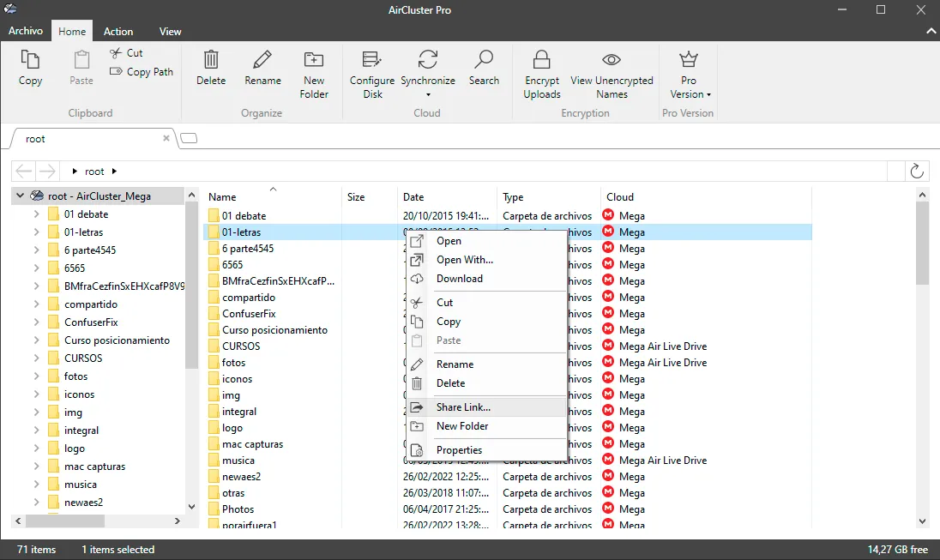This screenshot has height=560, width=940.
Task: Choose Share Link... from the context menu
Action: [x=486, y=407]
